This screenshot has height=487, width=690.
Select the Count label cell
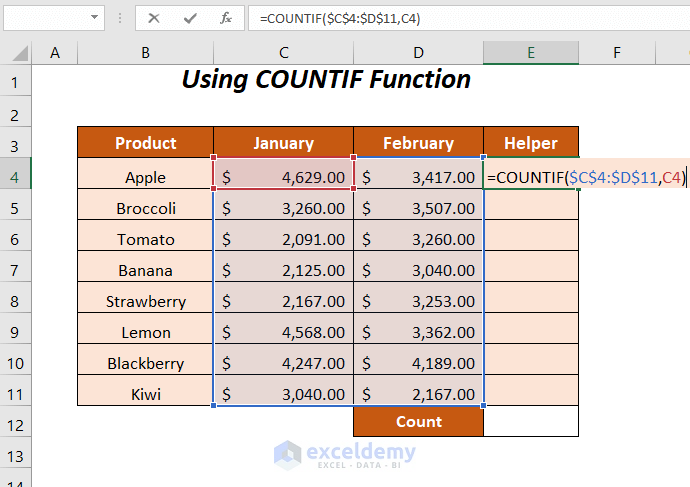point(418,421)
